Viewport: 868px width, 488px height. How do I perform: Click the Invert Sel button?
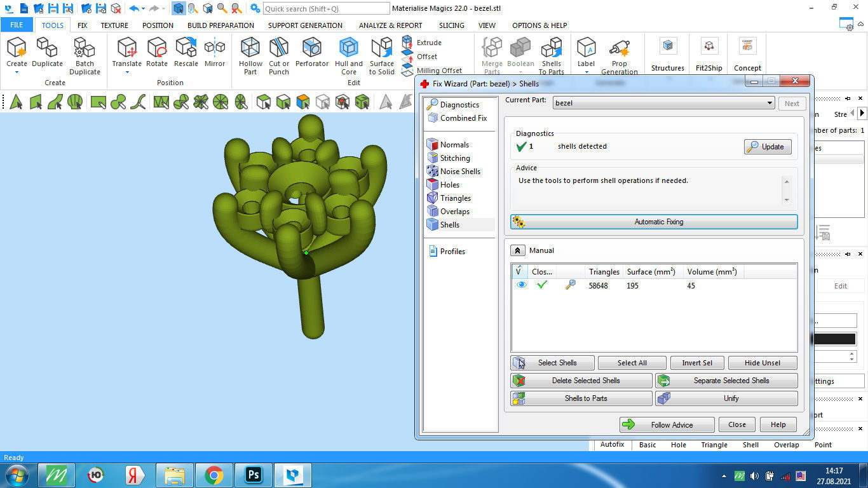click(x=697, y=363)
